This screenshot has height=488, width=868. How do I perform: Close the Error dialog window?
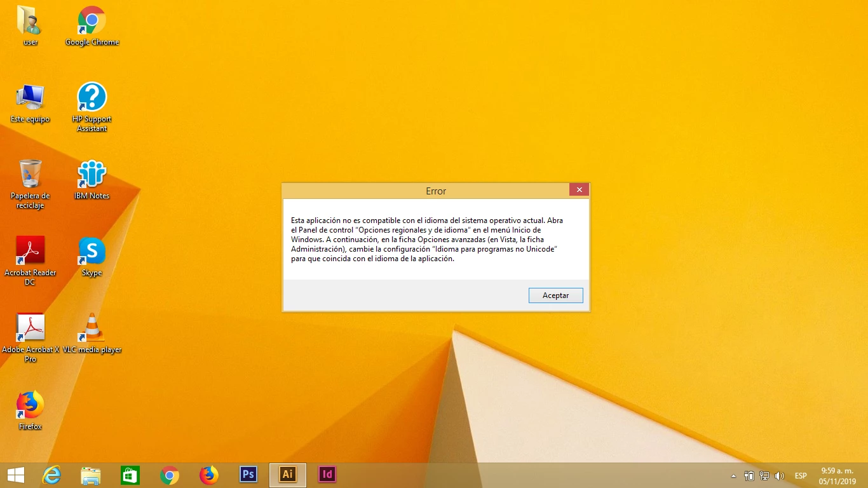click(x=579, y=189)
